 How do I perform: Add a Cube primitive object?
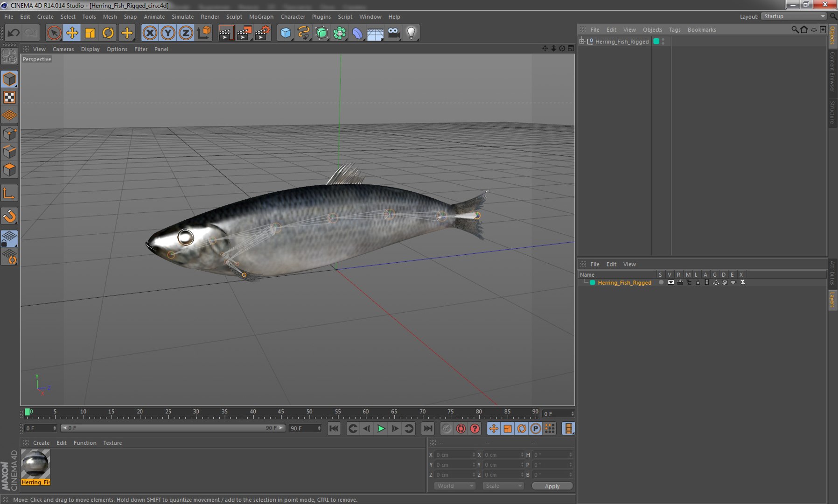[x=286, y=33]
